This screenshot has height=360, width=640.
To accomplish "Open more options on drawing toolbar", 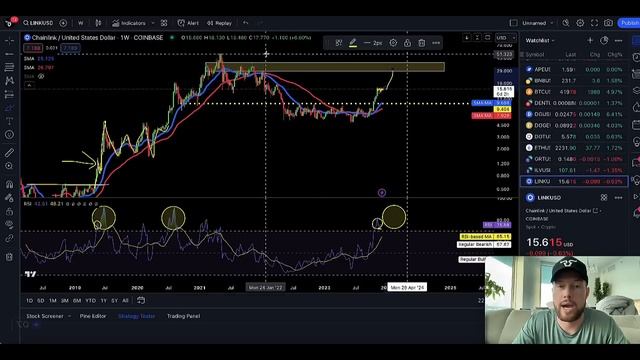I will click(x=436, y=43).
